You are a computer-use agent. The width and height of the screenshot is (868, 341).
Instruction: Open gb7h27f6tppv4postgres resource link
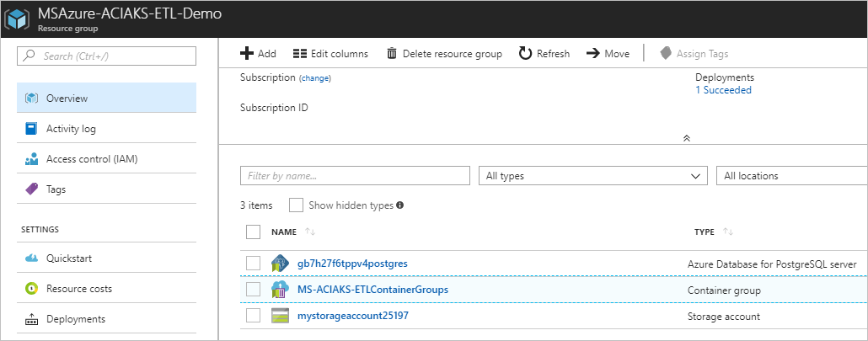[352, 264]
